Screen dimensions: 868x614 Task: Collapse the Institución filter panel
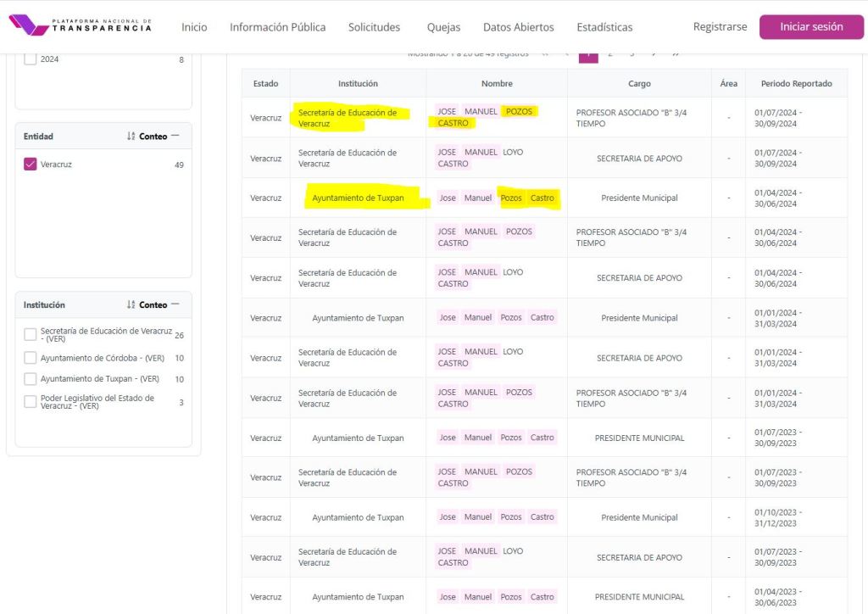pos(175,304)
